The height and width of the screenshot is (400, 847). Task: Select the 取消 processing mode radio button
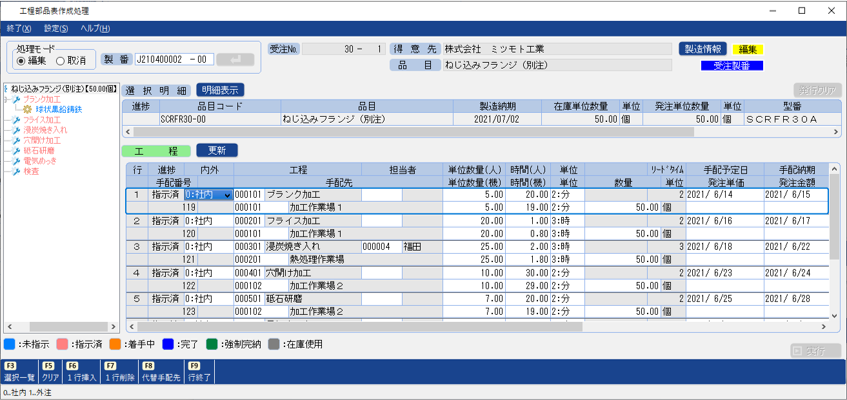pyautogui.click(x=60, y=60)
